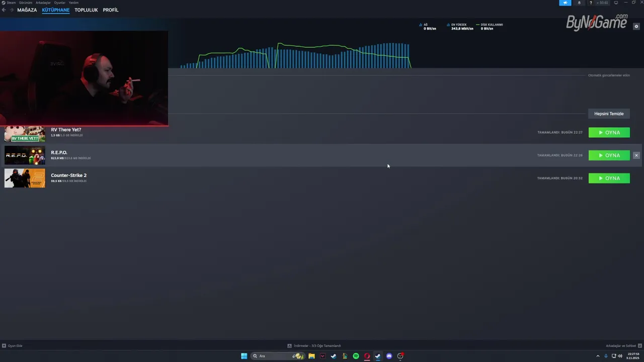Show hidden system tray icons

(x=598, y=356)
